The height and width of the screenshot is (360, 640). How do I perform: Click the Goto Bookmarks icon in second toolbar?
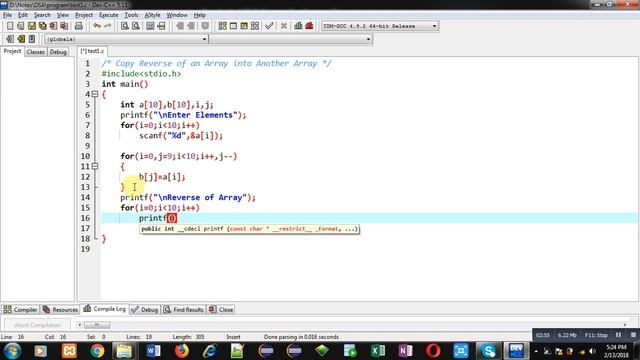(32, 39)
